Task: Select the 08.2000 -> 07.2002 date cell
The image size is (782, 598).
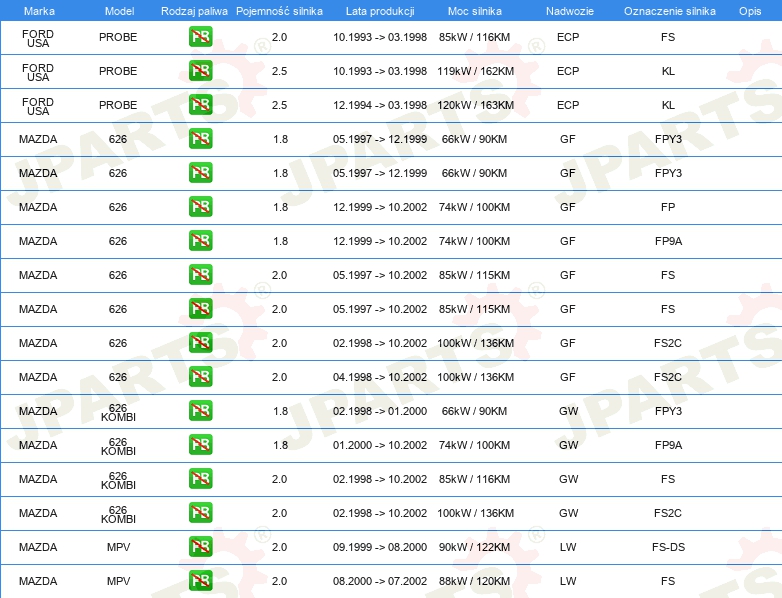Action: [380, 581]
